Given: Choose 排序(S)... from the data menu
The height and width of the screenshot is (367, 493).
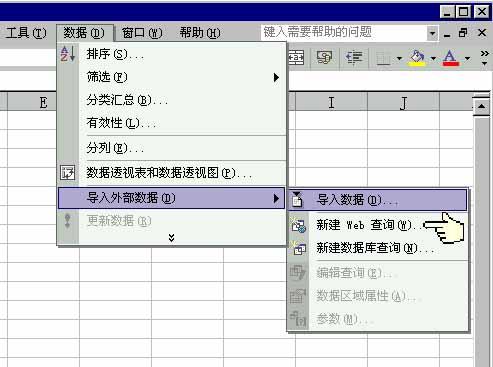Looking at the screenshot, I should [x=172, y=54].
